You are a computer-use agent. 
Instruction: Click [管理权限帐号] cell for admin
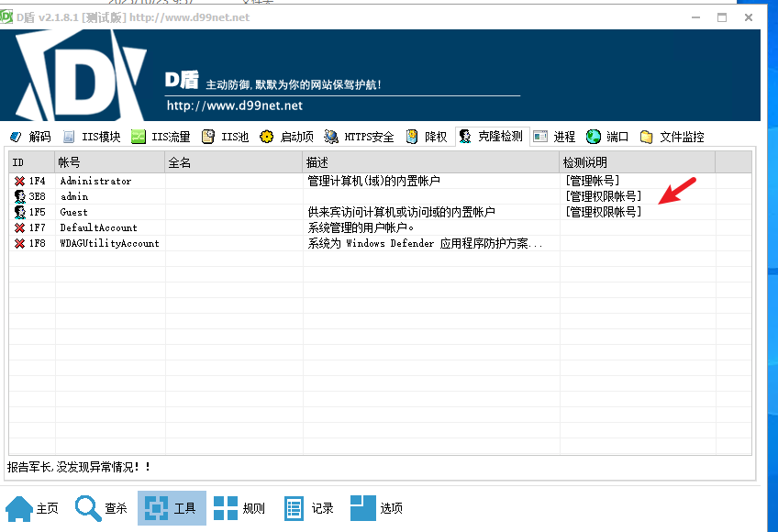(x=604, y=196)
